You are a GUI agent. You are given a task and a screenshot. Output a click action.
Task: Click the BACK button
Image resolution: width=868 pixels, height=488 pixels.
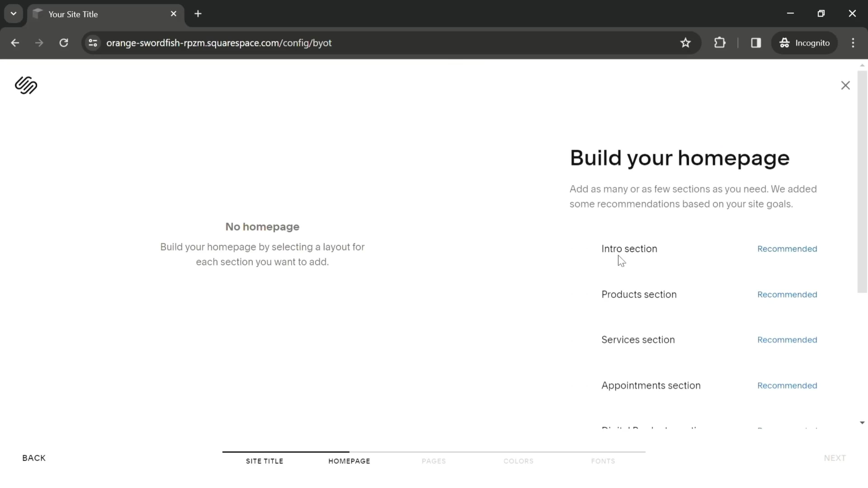[x=34, y=457]
